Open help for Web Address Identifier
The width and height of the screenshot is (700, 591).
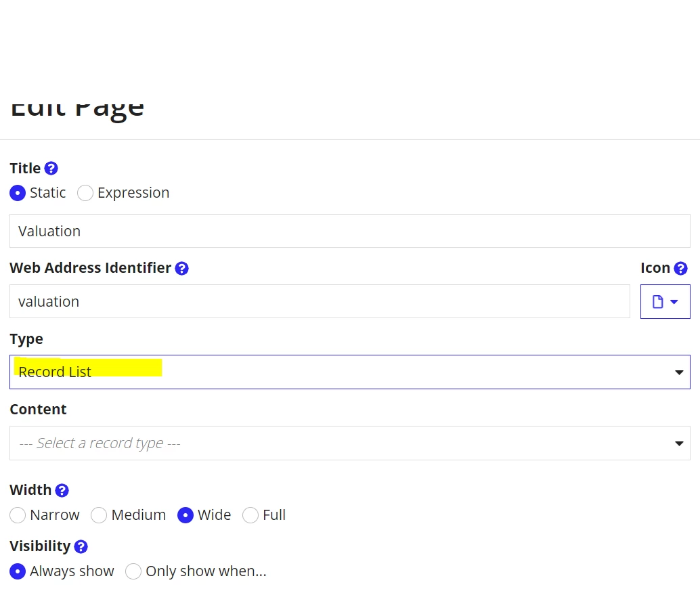181,268
